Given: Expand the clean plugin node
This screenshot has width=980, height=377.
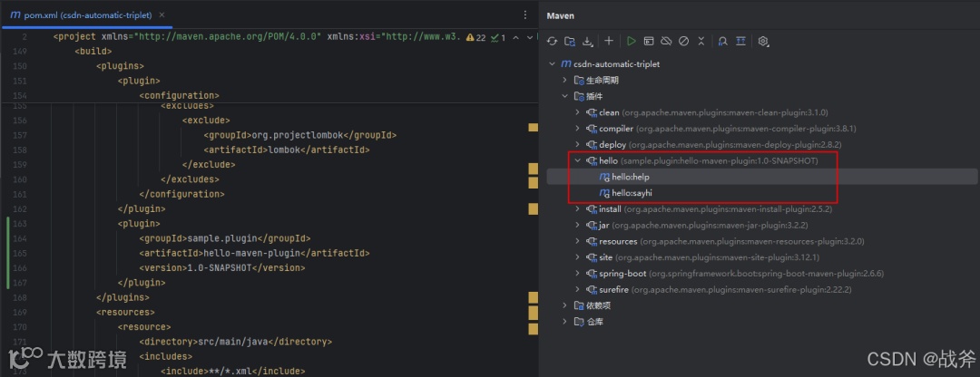Looking at the screenshot, I should click(577, 112).
